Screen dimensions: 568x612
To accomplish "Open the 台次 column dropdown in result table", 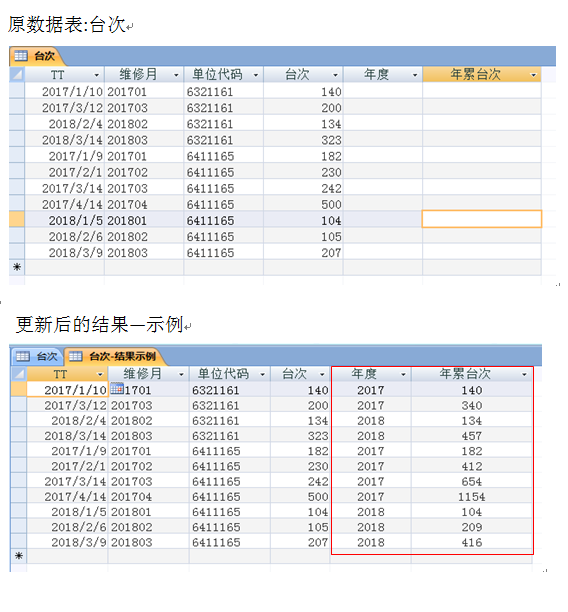I will coord(322,374).
